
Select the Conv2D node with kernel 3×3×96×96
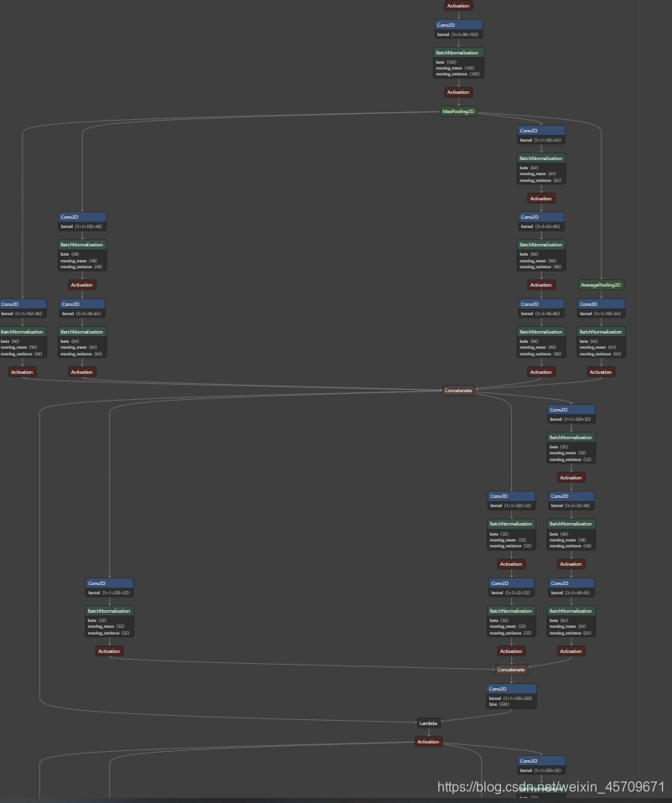point(541,308)
